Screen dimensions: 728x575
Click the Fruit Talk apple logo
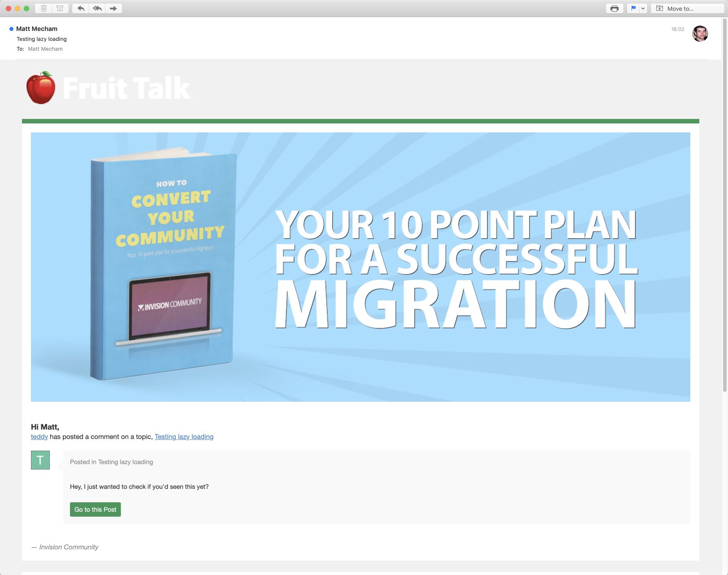(41, 88)
